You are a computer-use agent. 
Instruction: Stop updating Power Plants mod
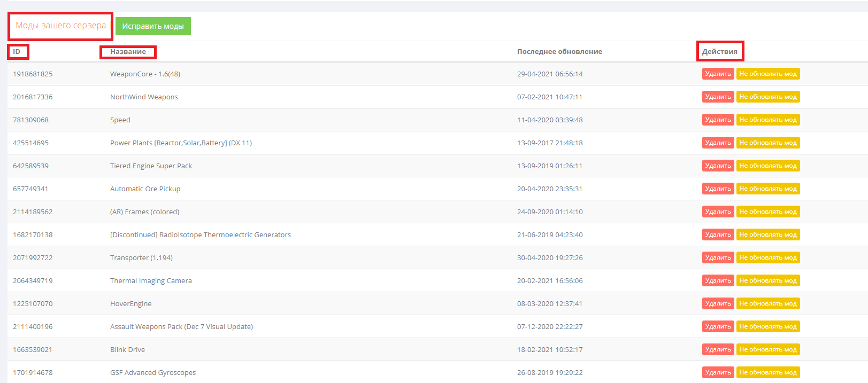pos(768,143)
